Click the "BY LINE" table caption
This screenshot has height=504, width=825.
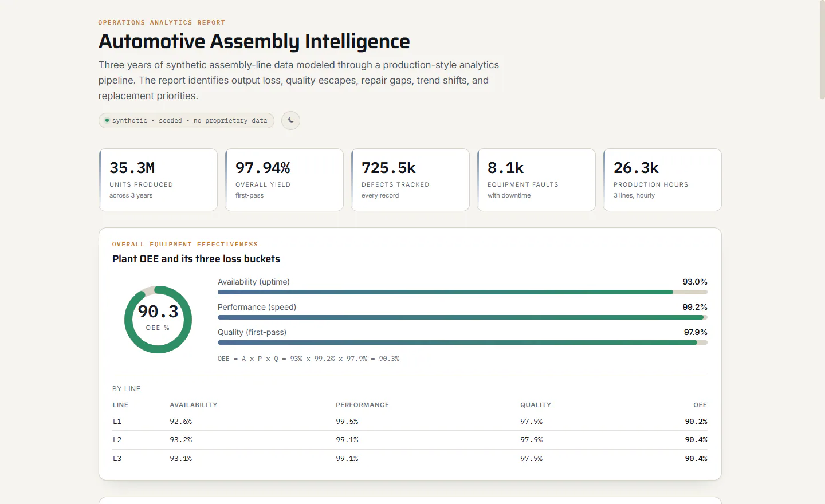(x=127, y=389)
